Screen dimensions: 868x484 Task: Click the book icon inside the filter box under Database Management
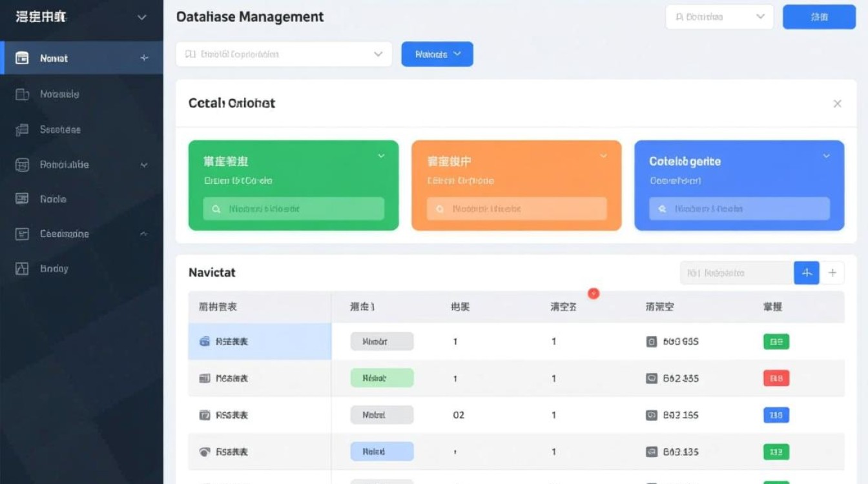[x=190, y=54]
